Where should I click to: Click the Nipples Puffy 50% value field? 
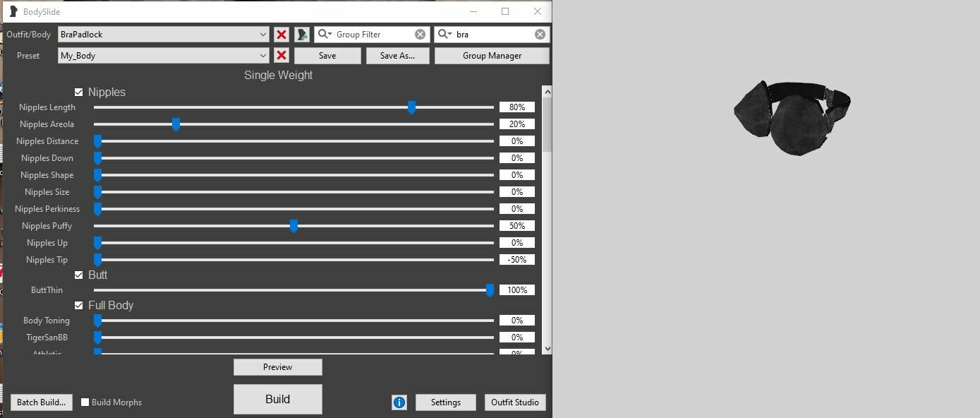point(517,226)
